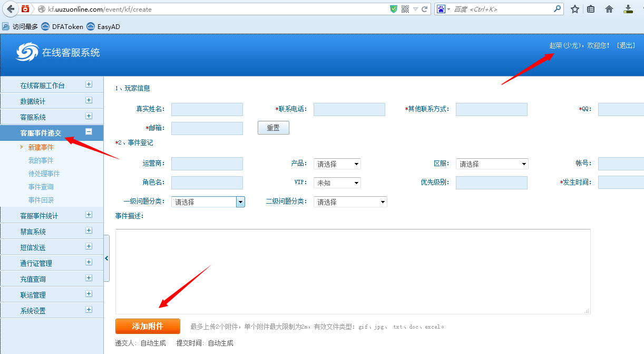Image resolution: width=644 pixels, height=354 pixels.
Task: Expand 系统设置 plus icon
Action: click(x=89, y=310)
